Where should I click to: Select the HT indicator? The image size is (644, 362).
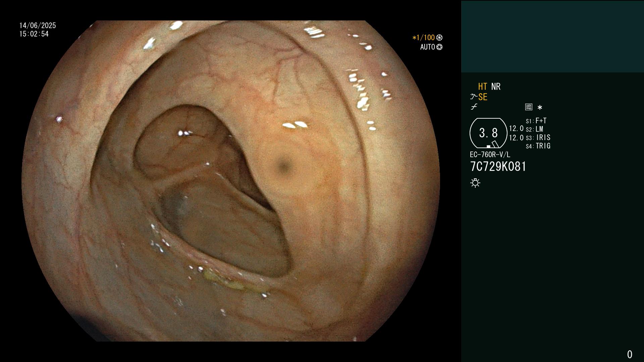point(483,86)
